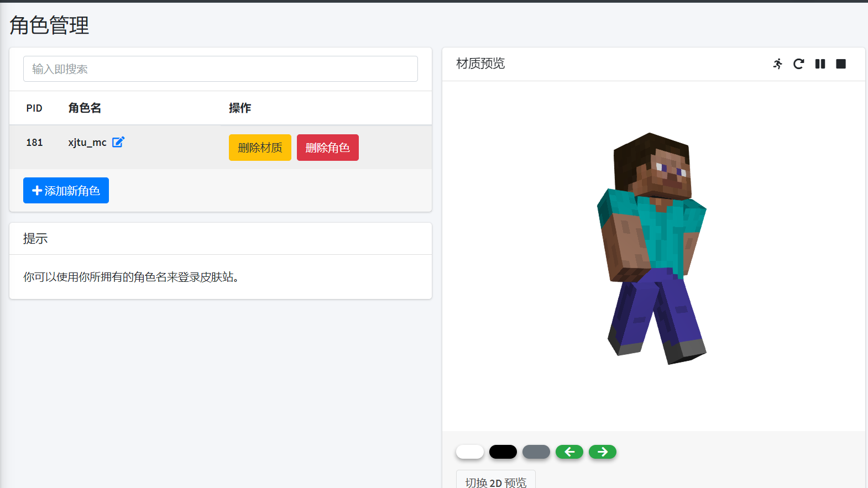Click green right arrow button
Screen dimensions: 868x488
tap(603, 452)
